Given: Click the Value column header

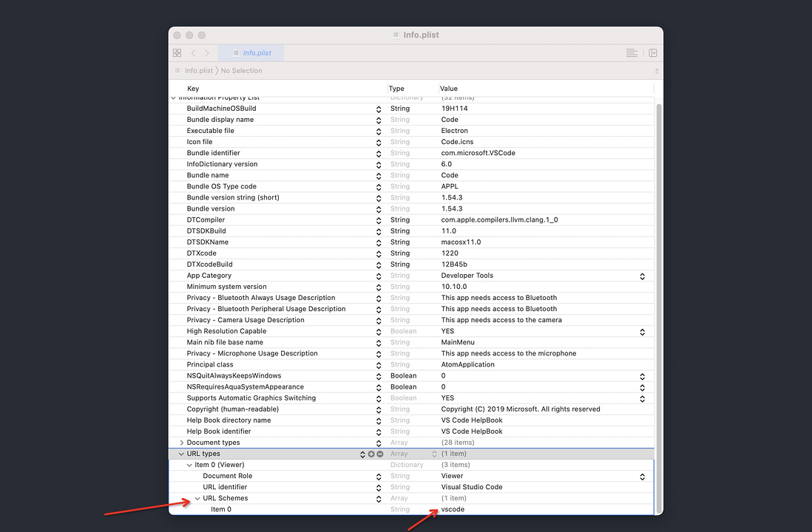Looking at the screenshot, I should tap(449, 89).
